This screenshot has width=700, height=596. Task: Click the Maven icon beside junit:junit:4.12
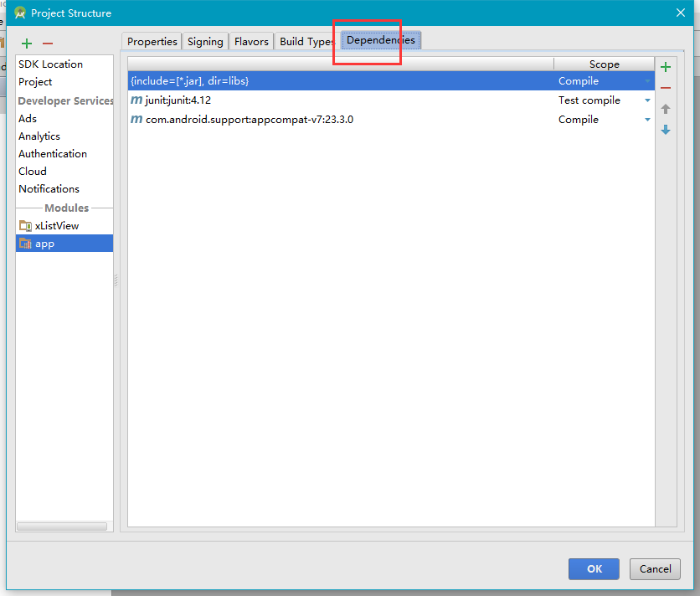pos(136,100)
